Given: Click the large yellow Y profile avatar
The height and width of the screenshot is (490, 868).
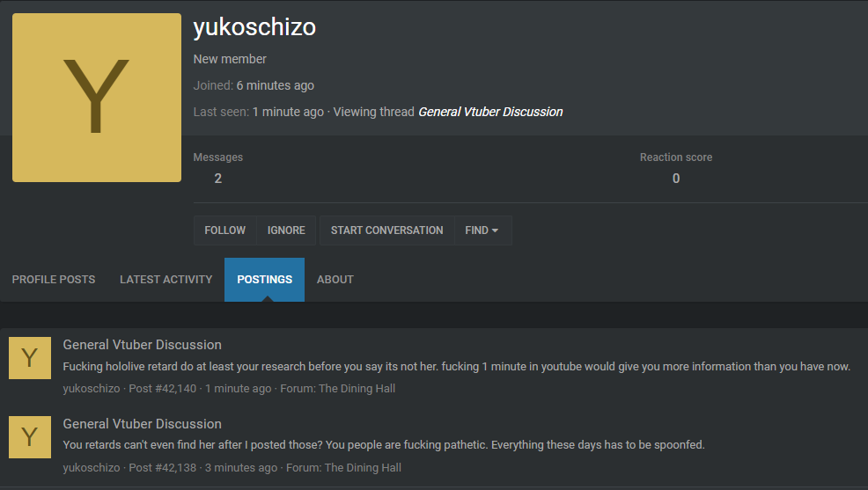Looking at the screenshot, I should pyautogui.click(x=97, y=98).
